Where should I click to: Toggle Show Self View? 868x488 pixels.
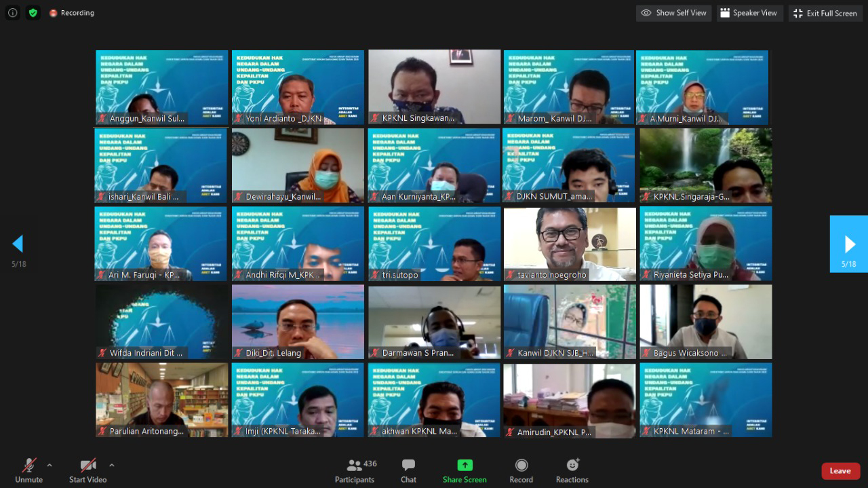tap(673, 13)
